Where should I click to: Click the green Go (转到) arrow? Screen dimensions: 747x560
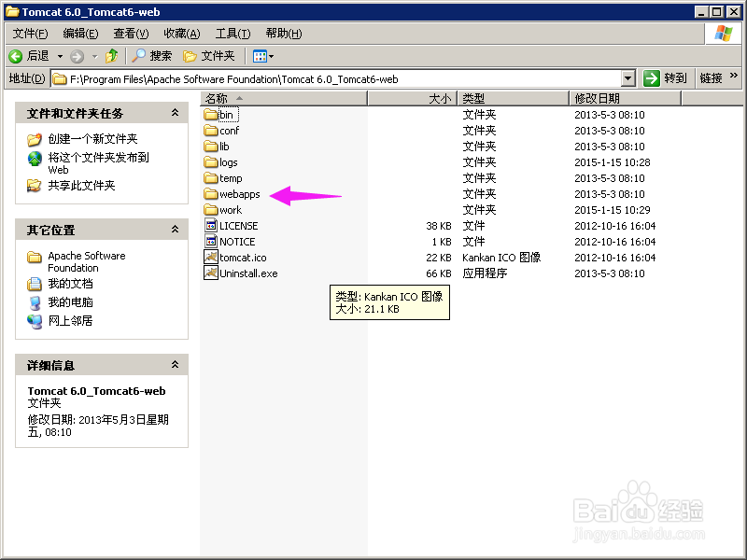[651, 78]
